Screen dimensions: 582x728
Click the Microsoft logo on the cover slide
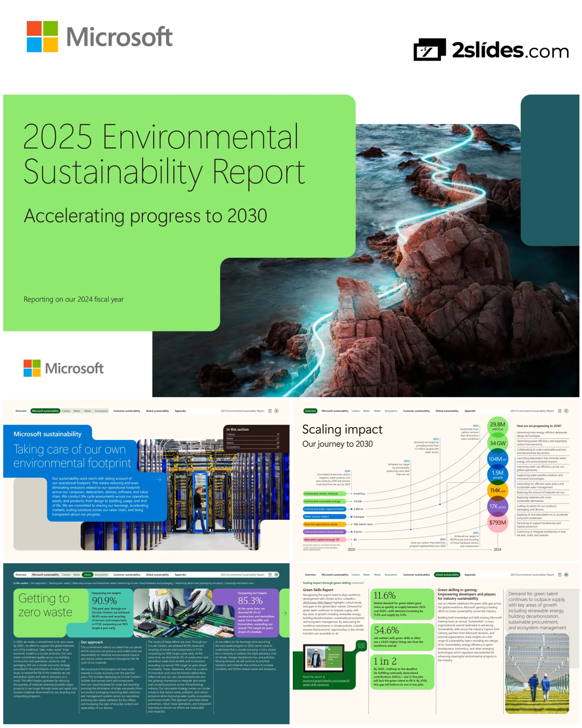[63, 368]
